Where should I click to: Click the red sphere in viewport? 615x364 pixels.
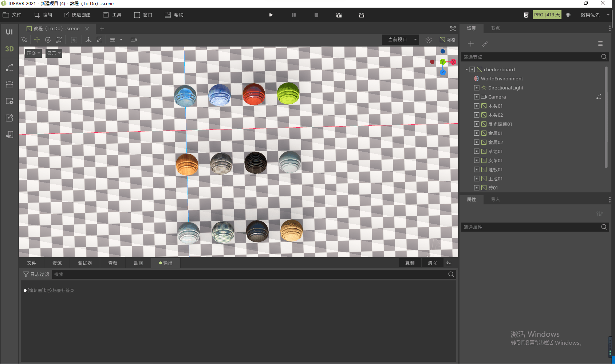point(254,94)
